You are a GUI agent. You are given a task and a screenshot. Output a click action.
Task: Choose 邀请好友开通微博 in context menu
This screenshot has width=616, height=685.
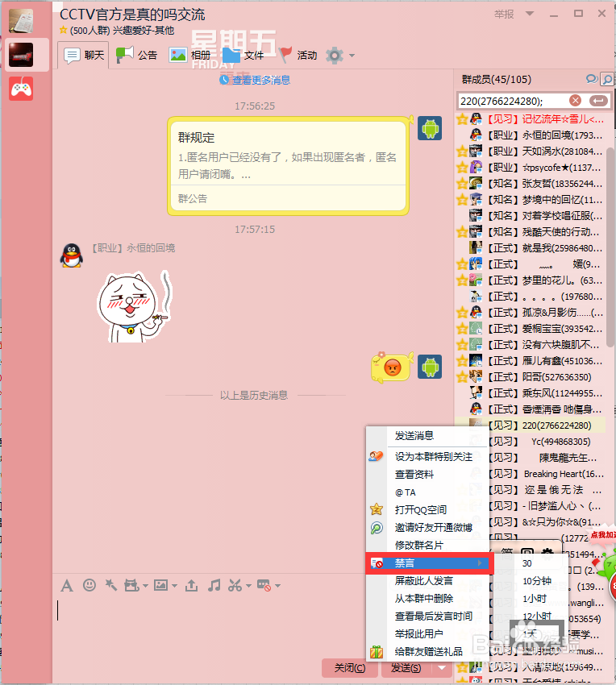(434, 528)
